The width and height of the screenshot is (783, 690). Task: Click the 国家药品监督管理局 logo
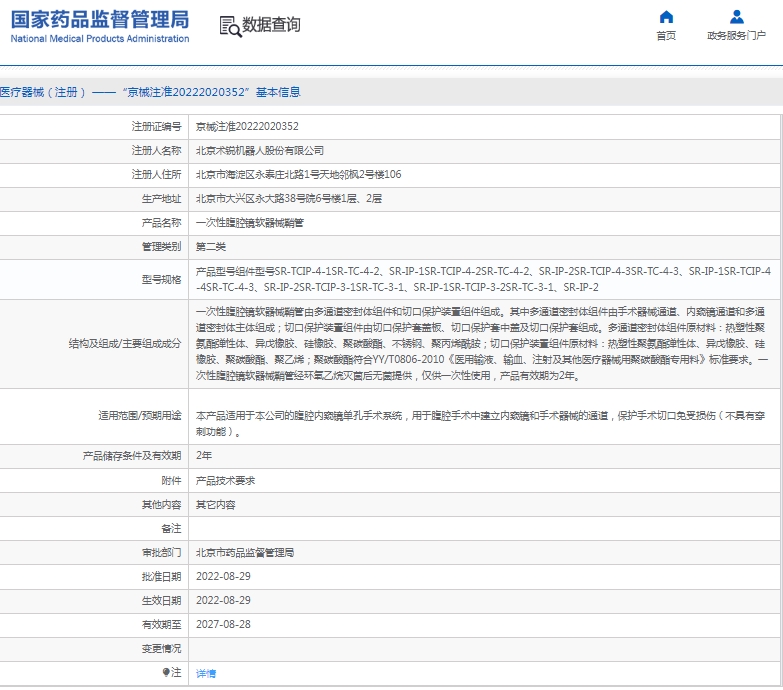[100, 26]
